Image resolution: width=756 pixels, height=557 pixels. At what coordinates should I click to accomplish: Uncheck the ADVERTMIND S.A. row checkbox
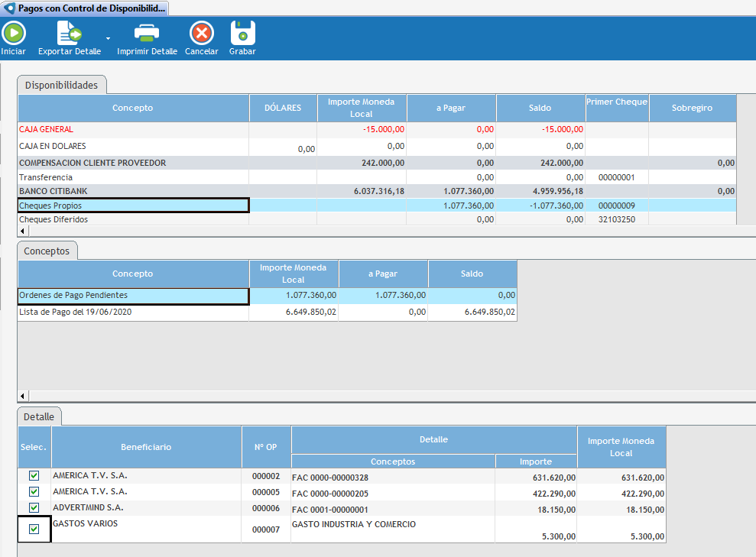(x=34, y=508)
